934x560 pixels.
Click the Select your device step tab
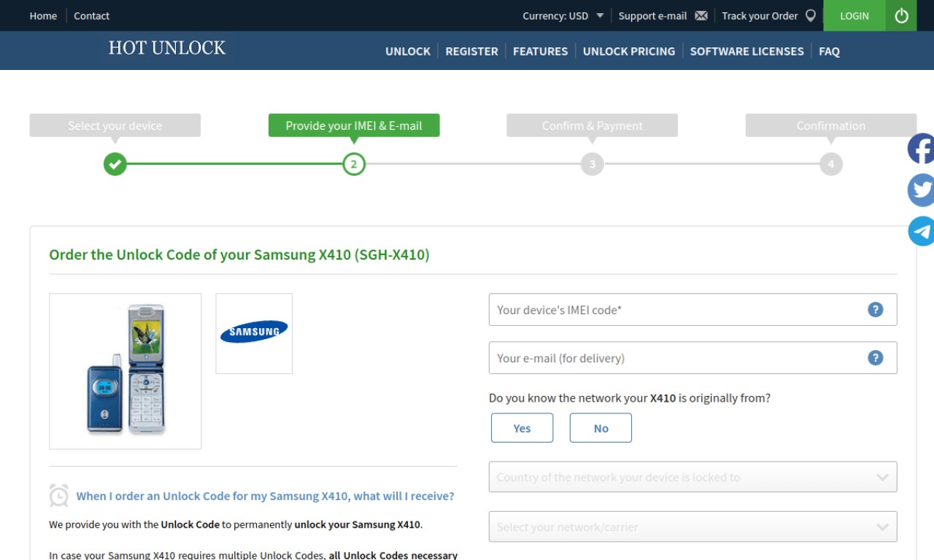tap(115, 125)
